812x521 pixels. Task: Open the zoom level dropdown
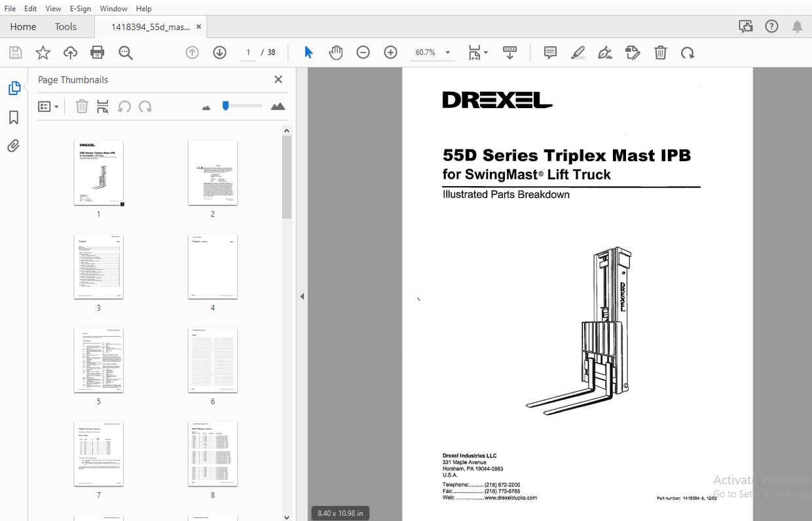pyautogui.click(x=447, y=52)
